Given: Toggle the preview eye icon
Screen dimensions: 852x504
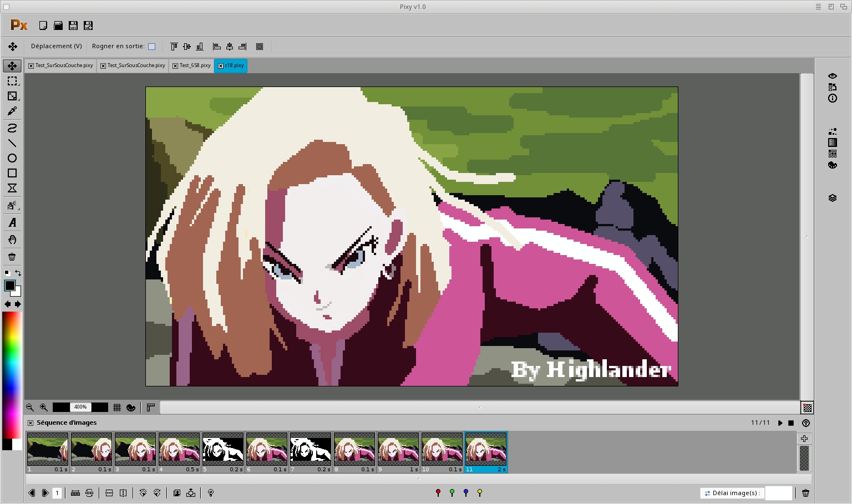Looking at the screenshot, I should click(832, 76).
